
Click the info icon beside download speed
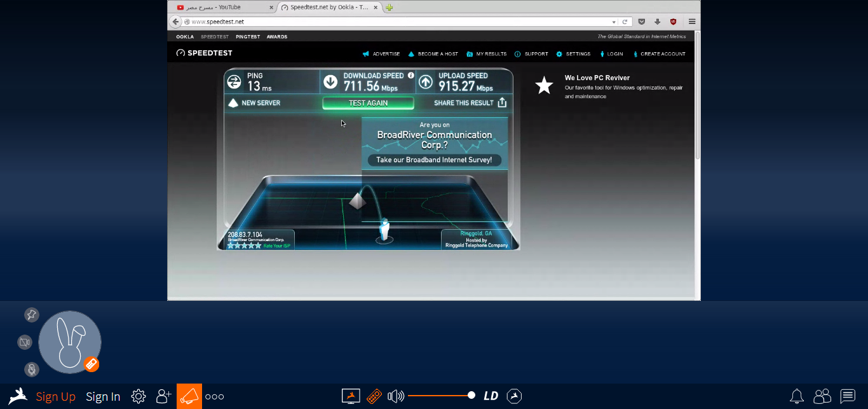410,76
